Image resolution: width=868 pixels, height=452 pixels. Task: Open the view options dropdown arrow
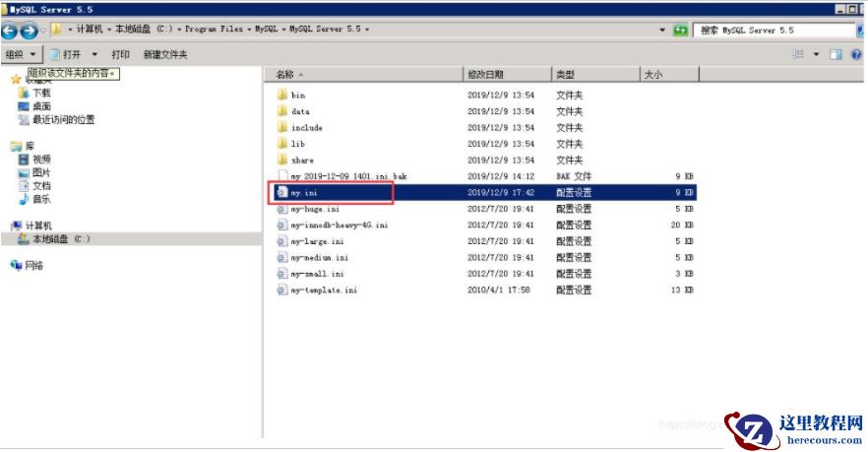816,54
